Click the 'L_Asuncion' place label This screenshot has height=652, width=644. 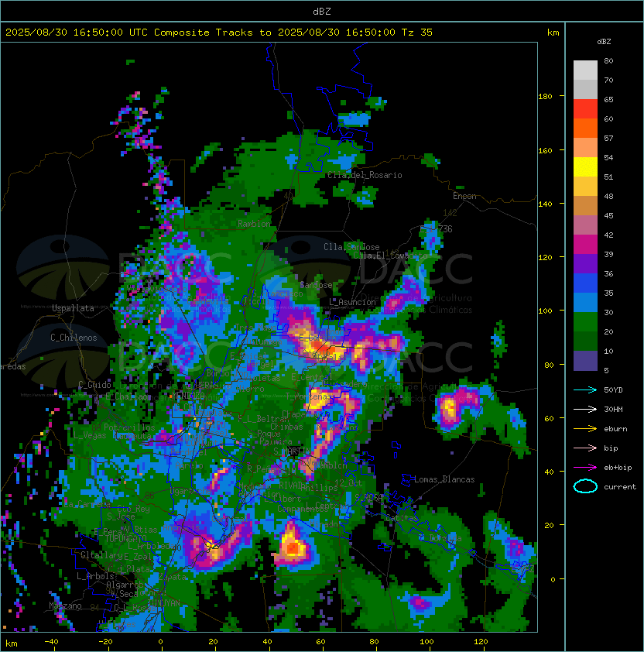click(x=352, y=302)
